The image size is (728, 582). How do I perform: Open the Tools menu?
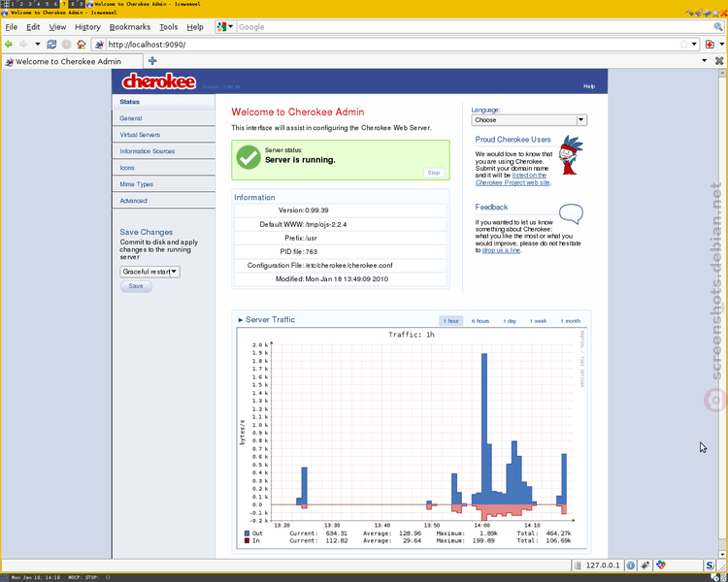169,27
